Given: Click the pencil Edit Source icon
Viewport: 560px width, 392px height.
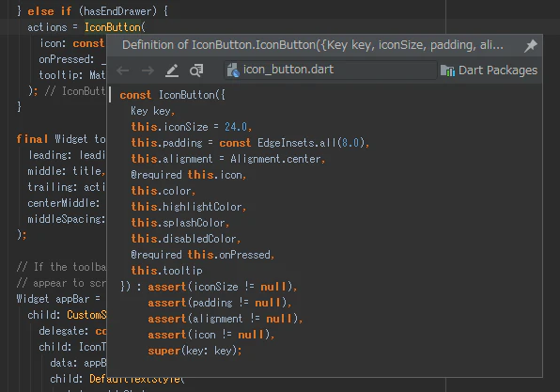Looking at the screenshot, I should (x=172, y=71).
